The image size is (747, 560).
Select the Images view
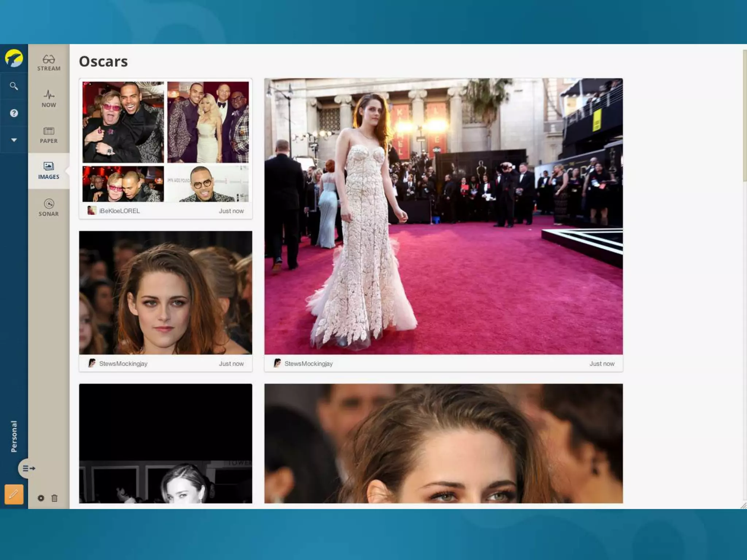[x=49, y=171]
